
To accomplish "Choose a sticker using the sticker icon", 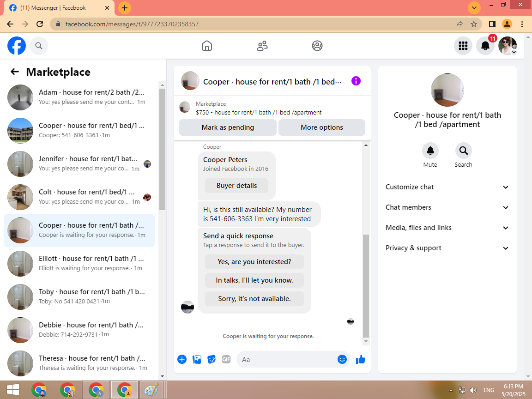I will coord(212,359).
